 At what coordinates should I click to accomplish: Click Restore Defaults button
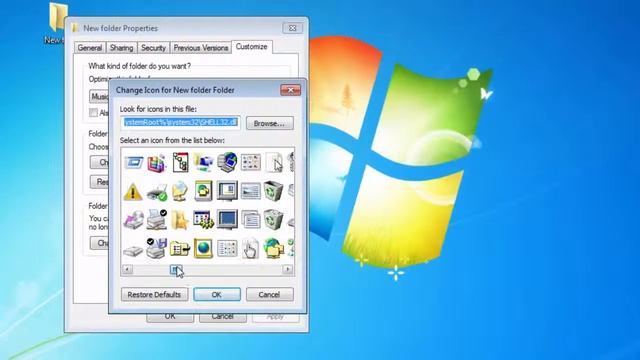tap(154, 294)
